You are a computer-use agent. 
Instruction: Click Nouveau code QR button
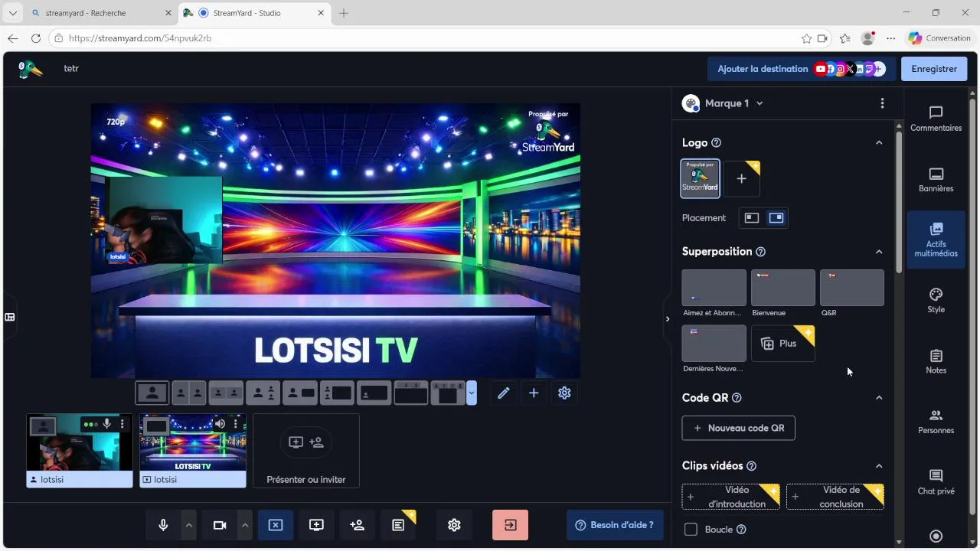coord(738,428)
